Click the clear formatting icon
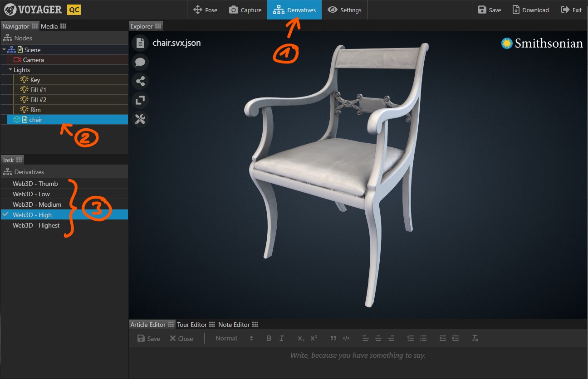This screenshot has width=588, height=379. (475, 338)
